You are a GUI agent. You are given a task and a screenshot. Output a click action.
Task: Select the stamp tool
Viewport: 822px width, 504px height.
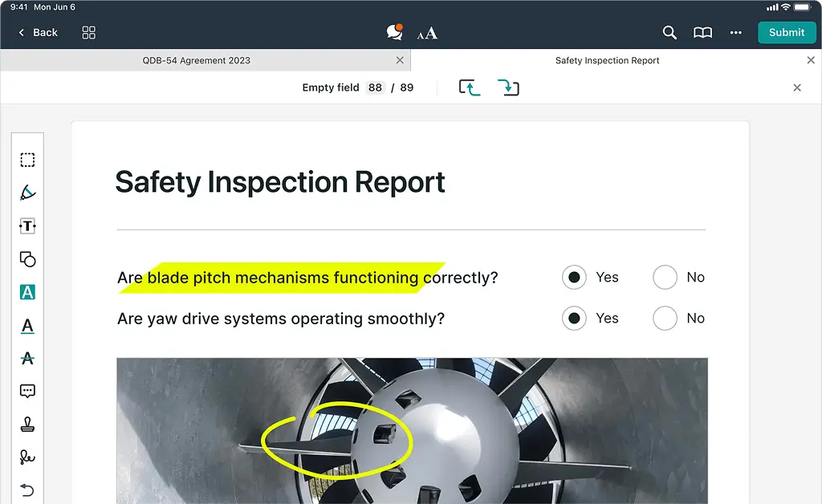point(27,425)
